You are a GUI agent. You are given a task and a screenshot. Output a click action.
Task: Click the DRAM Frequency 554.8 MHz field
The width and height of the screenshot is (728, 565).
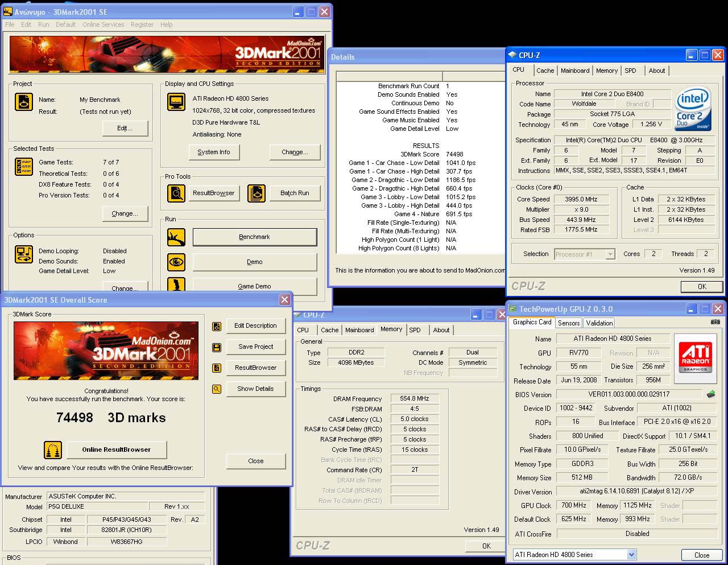coord(415,399)
